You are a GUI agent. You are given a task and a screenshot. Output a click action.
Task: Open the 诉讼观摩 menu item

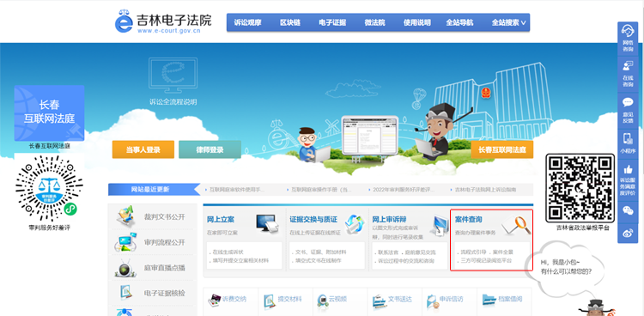(247, 22)
